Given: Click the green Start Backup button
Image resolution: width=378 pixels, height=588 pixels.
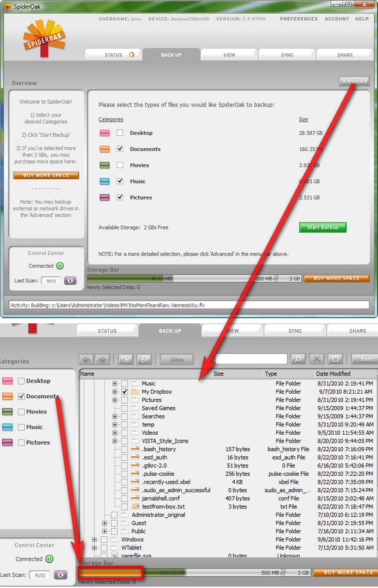Looking at the screenshot, I should point(323,228).
